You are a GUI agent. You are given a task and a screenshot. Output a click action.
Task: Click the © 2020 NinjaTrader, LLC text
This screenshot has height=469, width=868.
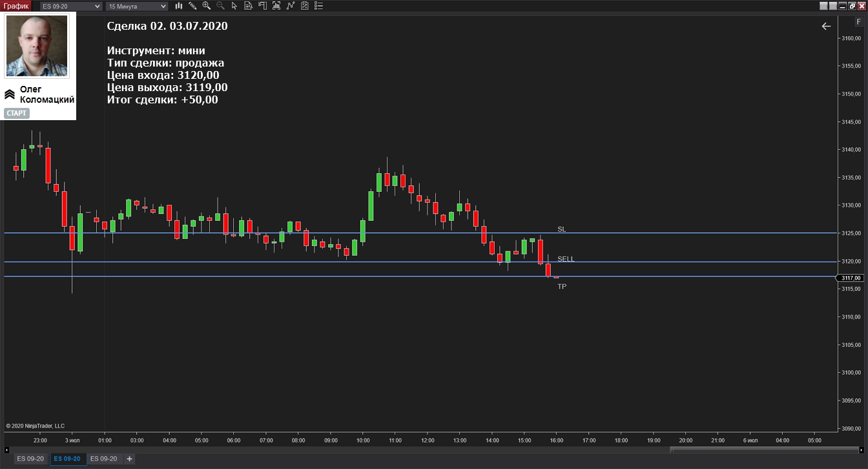pyautogui.click(x=36, y=426)
